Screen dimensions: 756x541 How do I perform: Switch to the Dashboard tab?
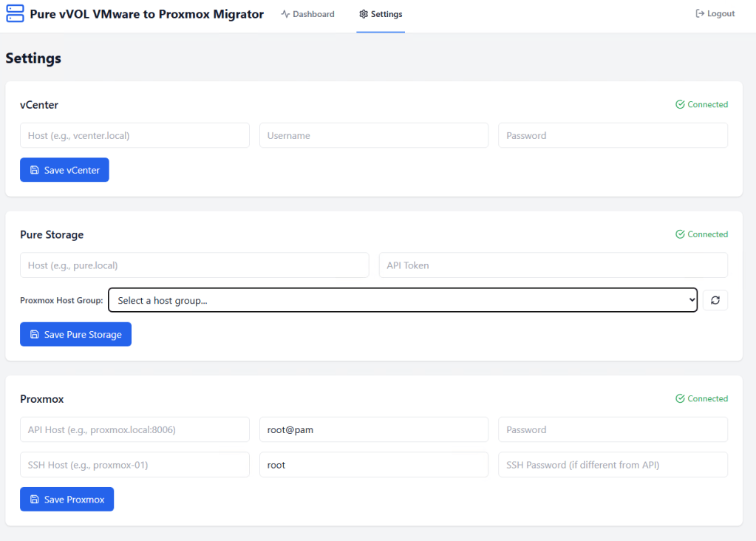click(x=307, y=14)
